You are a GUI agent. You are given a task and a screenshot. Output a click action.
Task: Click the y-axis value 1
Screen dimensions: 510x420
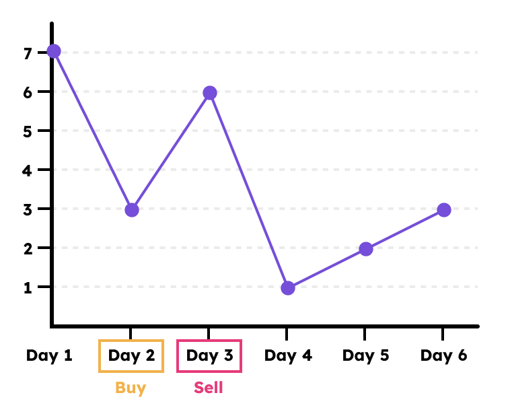pos(28,287)
